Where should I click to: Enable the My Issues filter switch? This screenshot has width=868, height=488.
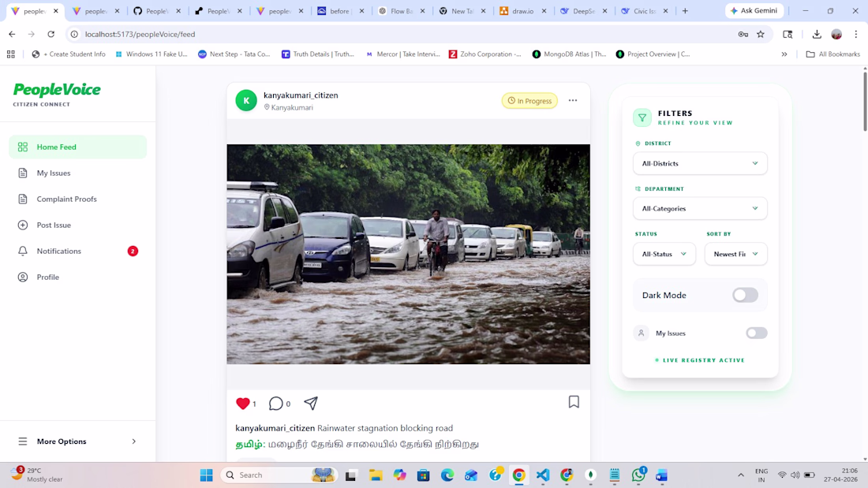[x=756, y=333]
